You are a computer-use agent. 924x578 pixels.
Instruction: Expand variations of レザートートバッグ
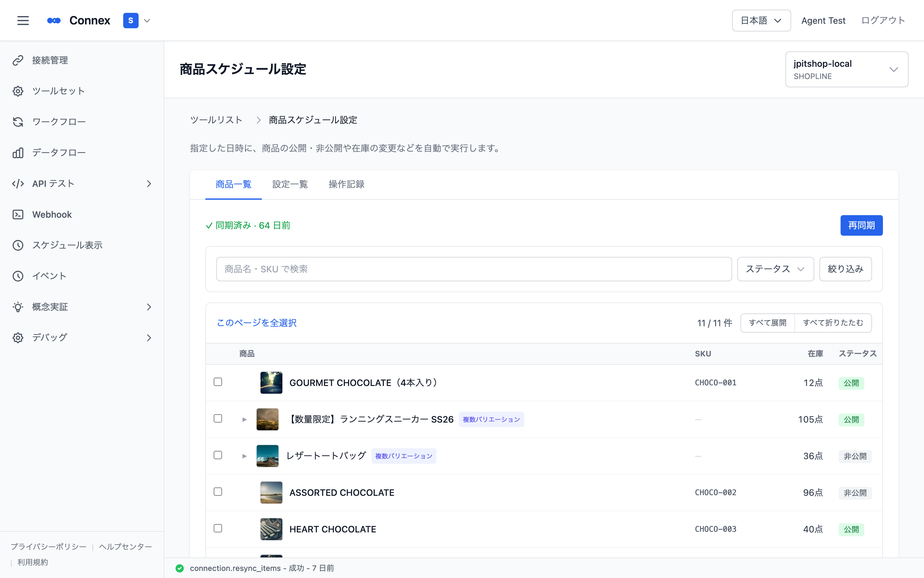click(244, 456)
